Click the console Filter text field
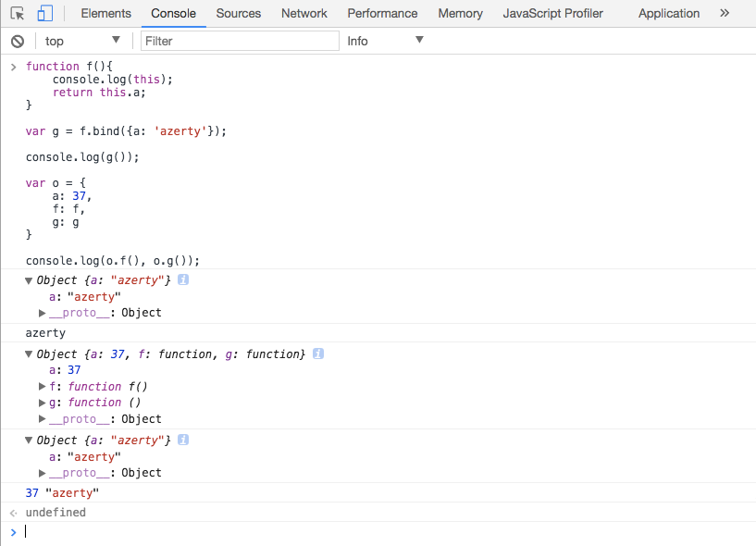This screenshot has width=756, height=546. coord(241,41)
